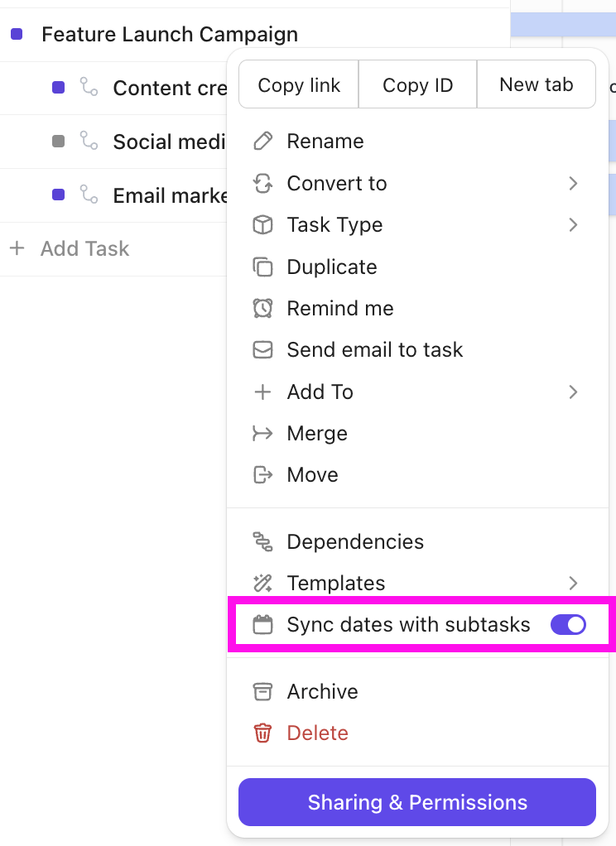Select the Content creation subtask name

(x=170, y=88)
